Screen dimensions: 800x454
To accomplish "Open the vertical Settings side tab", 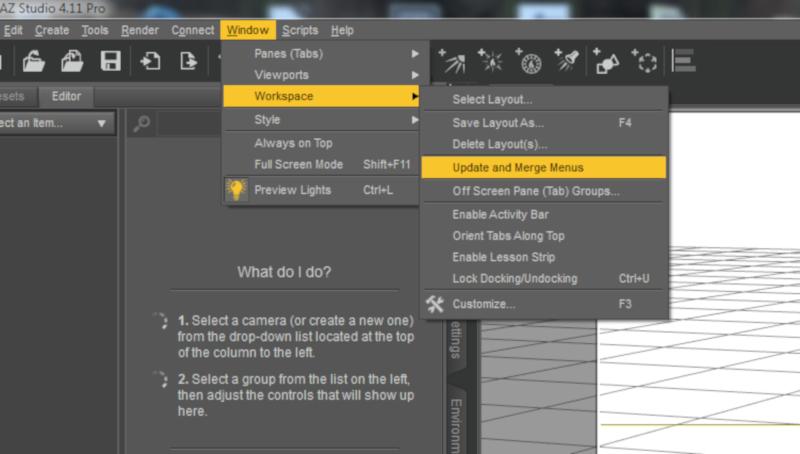I will pos(457,341).
